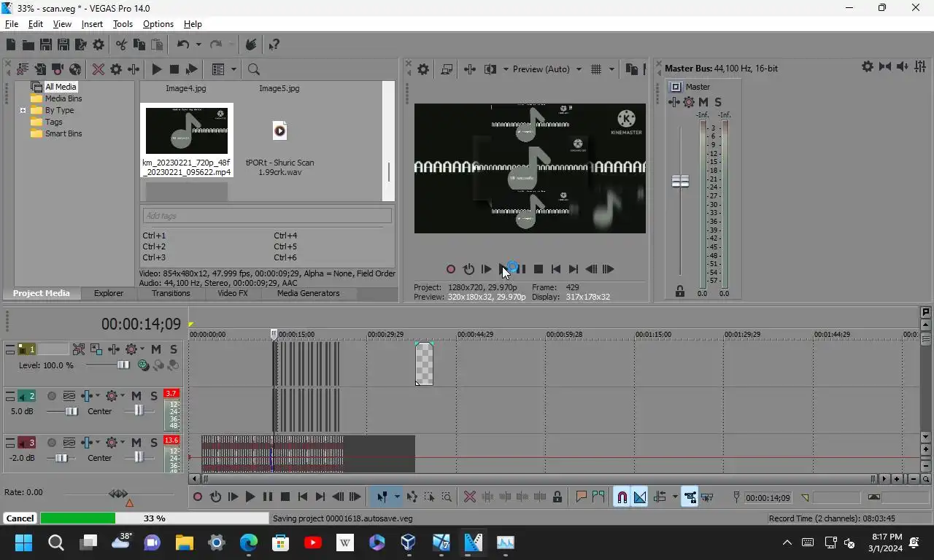Open normal edit tool dropdown arrow

pos(397,497)
